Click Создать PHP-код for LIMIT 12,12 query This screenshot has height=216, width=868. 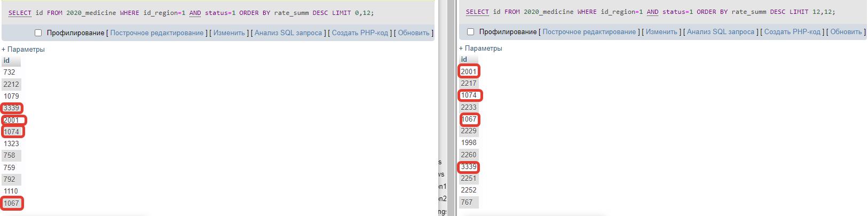(x=792, y=32)
